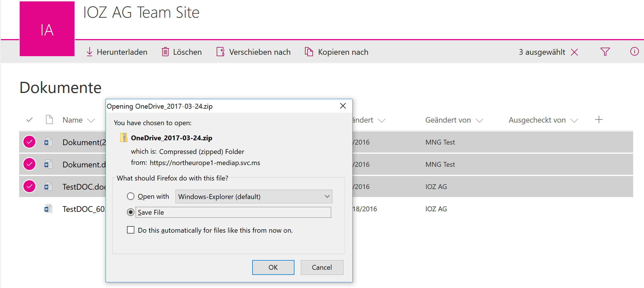Deselect the Dokument.d row check circle
The image size is (644, 288).
click(x=29, y=164)
